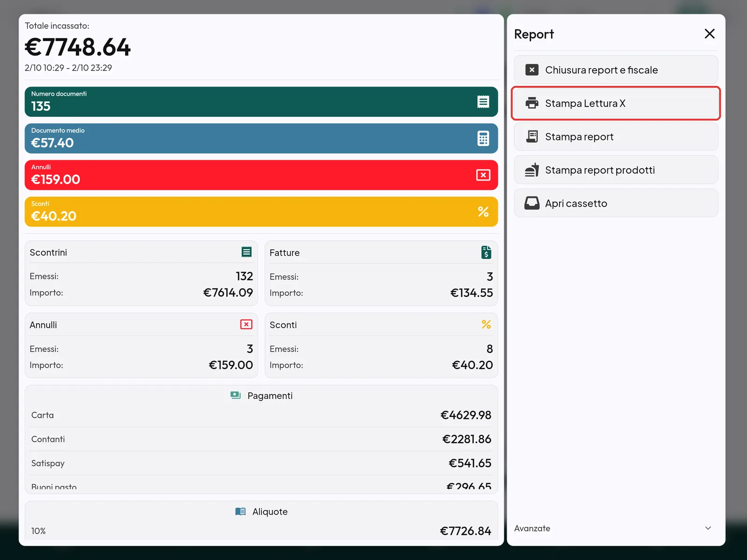This screenshot has height=560, width=747.
Task: Click the X square icon of Chiusura report
Action: 532,70
